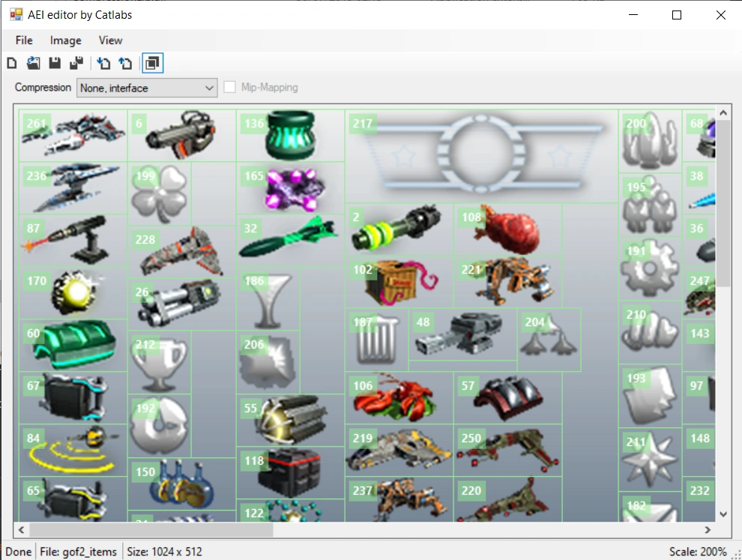Open the Image menu

point(66,40)
